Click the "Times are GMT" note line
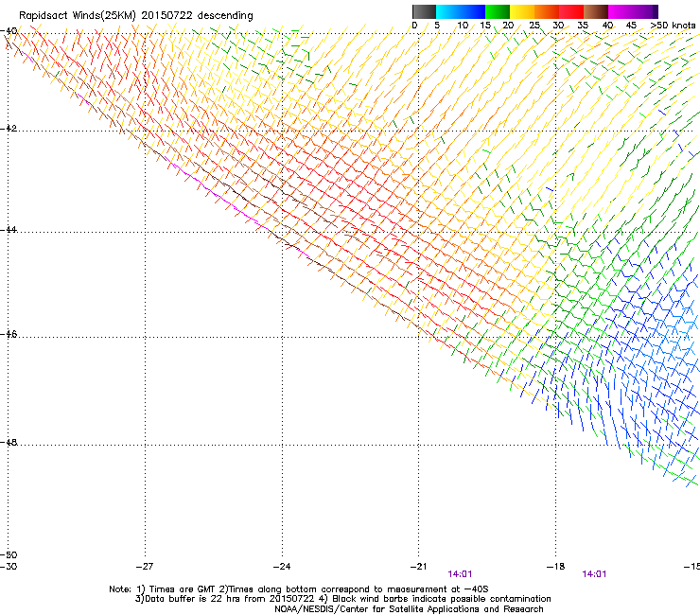Viewport: 700px width, 615px height. point(299,589)
